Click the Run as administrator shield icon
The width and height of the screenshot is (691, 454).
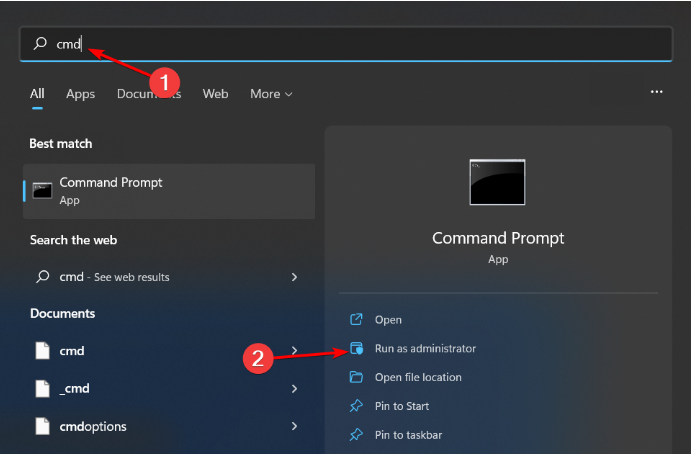(356, 349)
